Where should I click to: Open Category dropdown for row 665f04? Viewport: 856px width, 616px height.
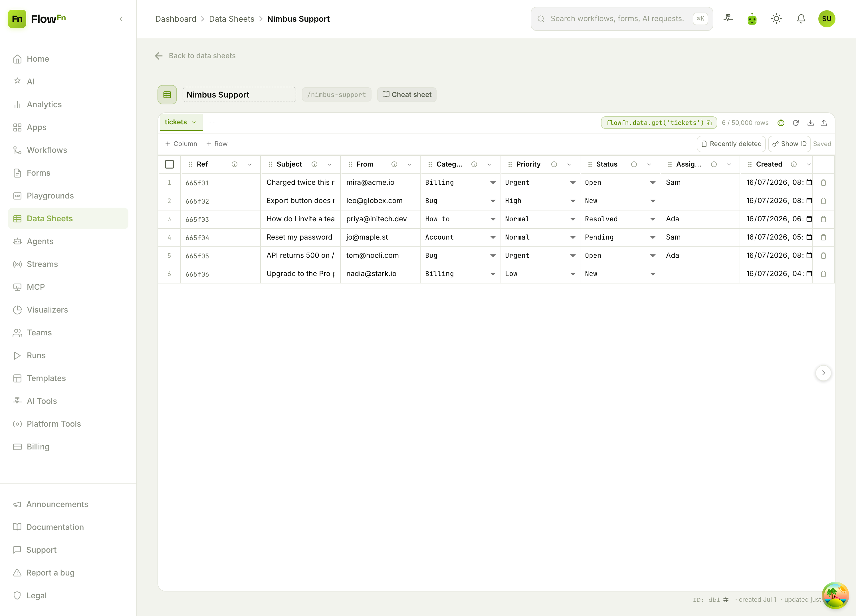(x=460, y=237)
